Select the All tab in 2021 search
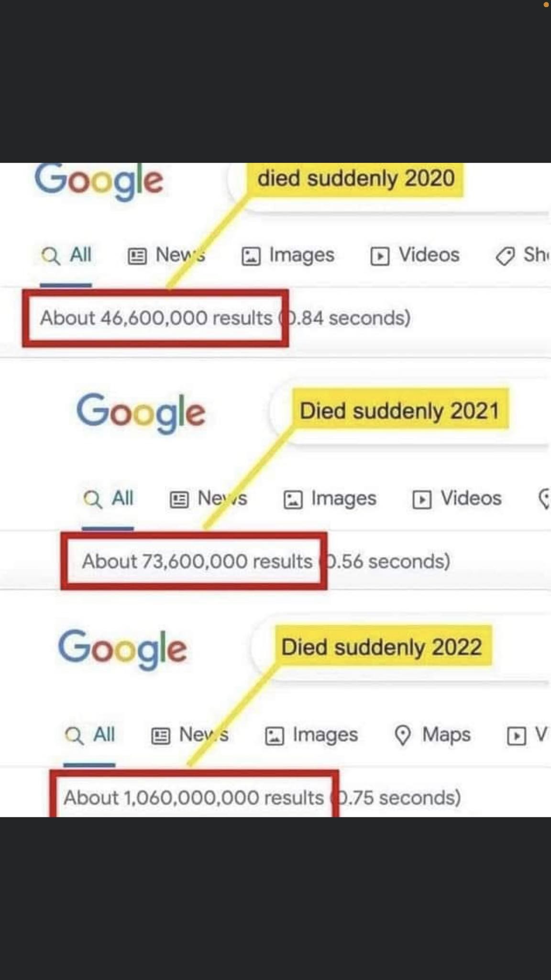The image size is (551, 980). pyautogui.click(x=122, y=499)
